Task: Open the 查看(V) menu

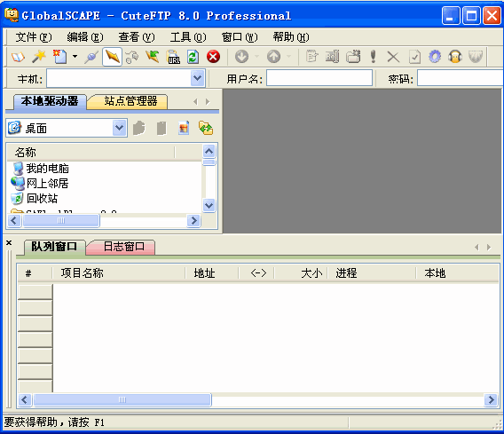Action: click(x=137, y=37)
